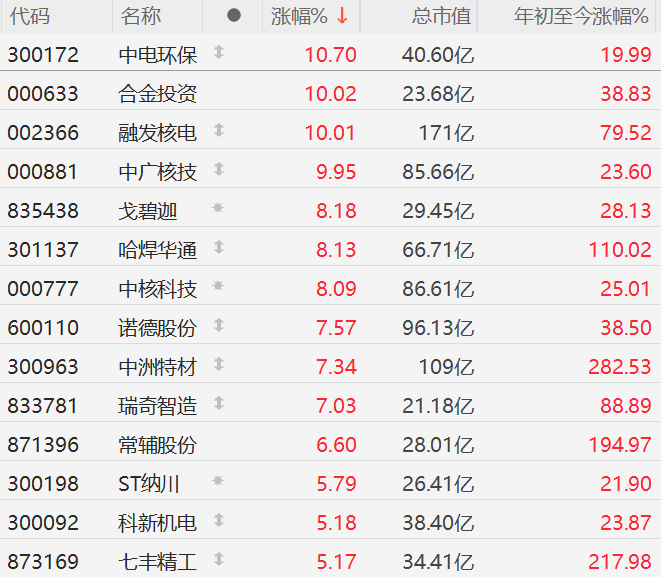661x577 pixels.
Task: Click the arrow icon beside 瑞奇智造
Action: click(x=218, y=403)
